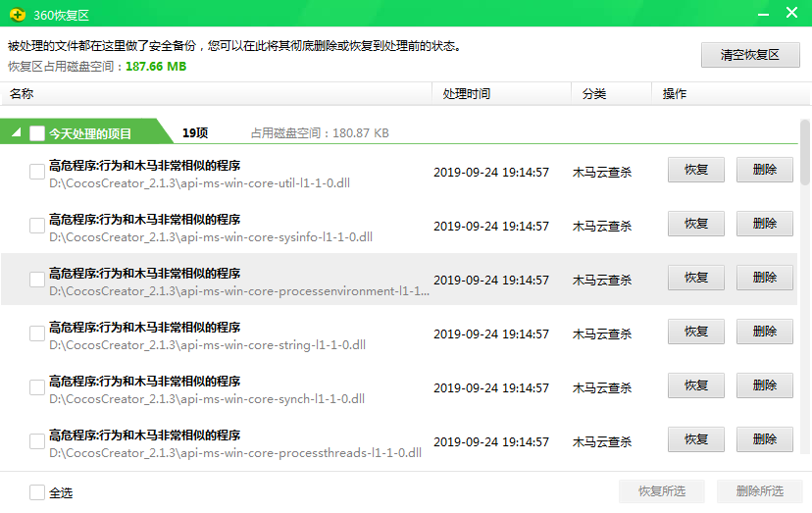Restore api-ms-win-core-string-l1-1-0.dll with 恢复

[x=696, y=332]
